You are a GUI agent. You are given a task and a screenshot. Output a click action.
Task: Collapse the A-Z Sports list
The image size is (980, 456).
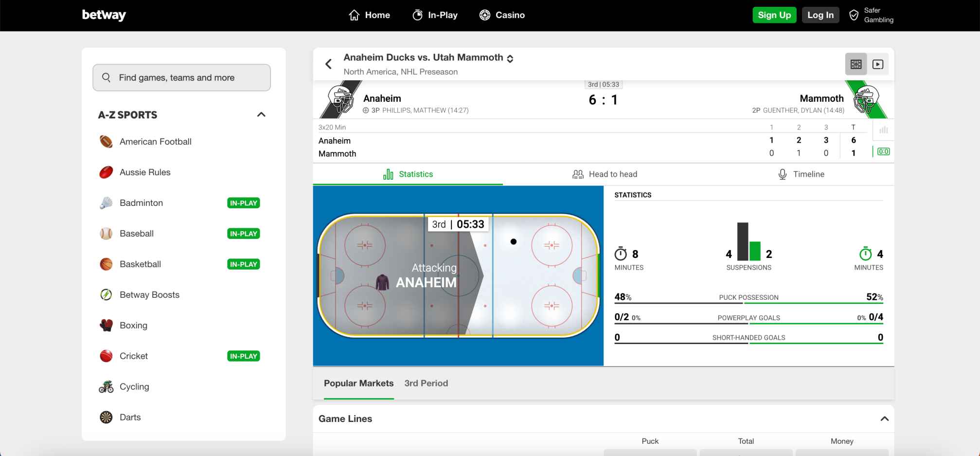pyautogui.click(x=261, y=115)
